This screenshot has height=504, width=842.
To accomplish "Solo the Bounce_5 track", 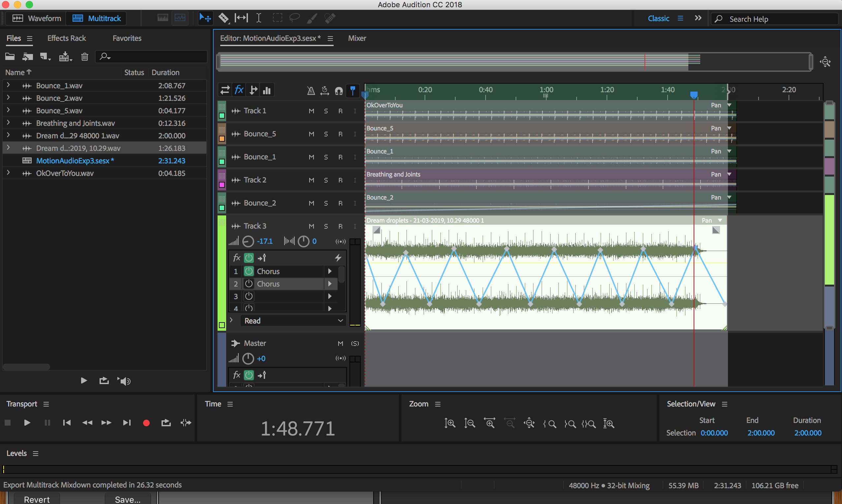I will 326,134.
